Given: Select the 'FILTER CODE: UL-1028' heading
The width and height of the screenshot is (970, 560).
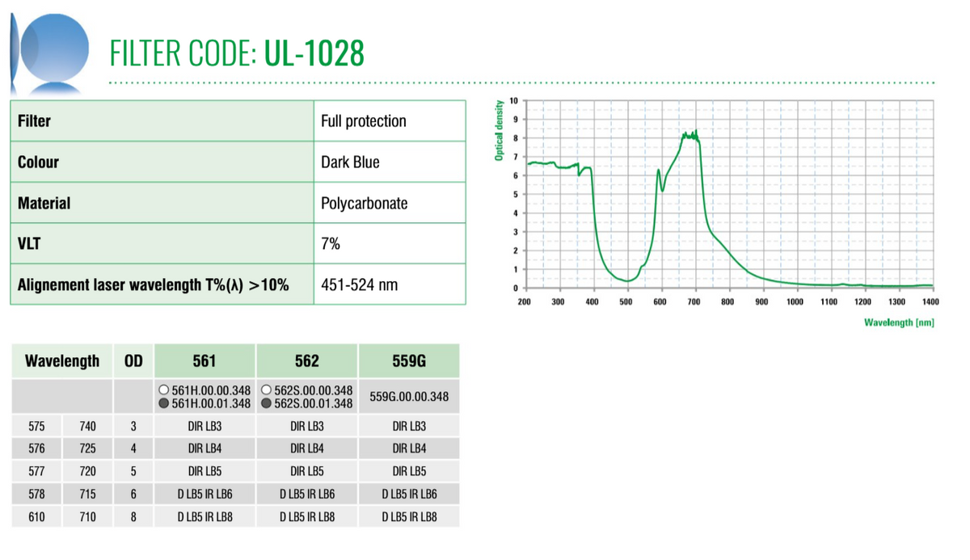Looking at the screenshot, I should (237, 53).
